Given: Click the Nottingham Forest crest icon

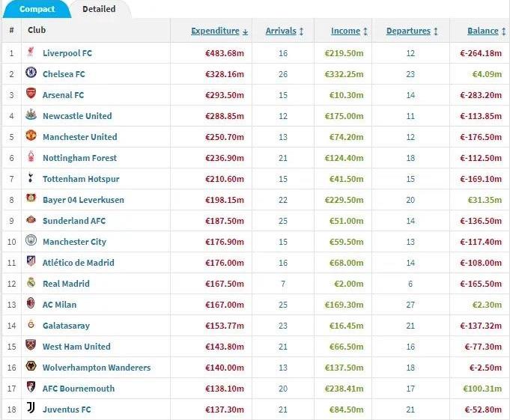Looking at the screenshot, I should click(x=31, y=156).
